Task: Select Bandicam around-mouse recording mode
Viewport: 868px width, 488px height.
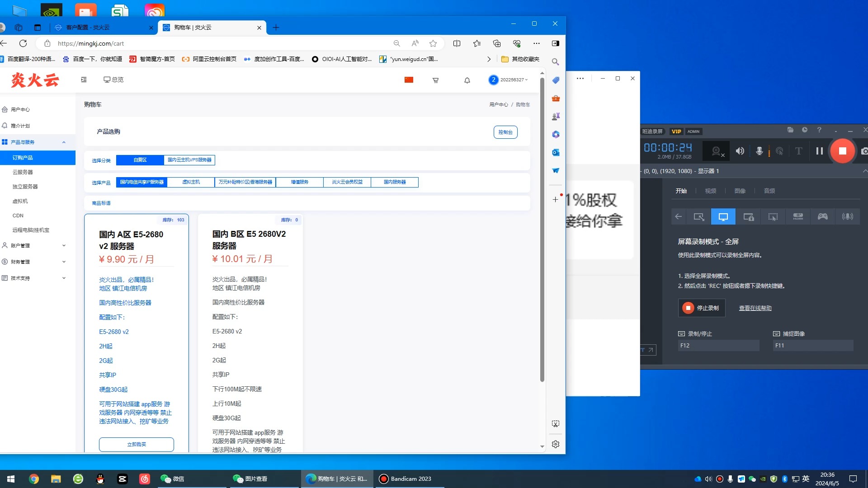Action: pyautogui.click(x=773, y=217)
